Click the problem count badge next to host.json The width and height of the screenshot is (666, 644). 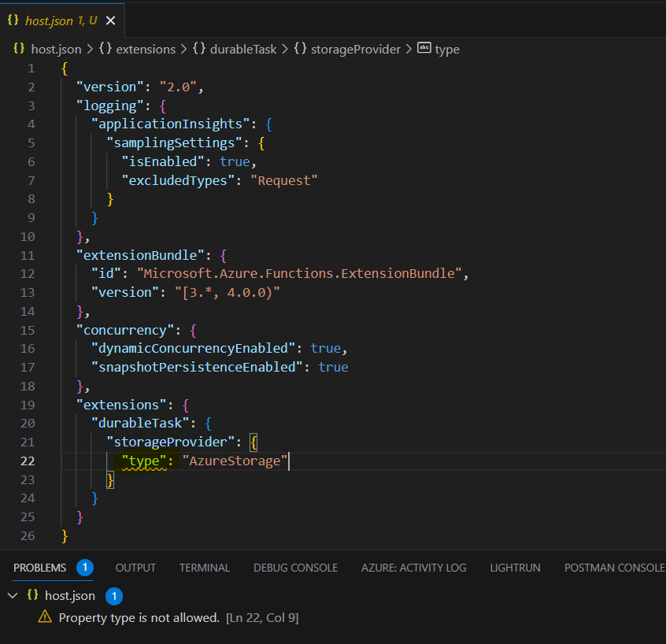pos(114,596)
